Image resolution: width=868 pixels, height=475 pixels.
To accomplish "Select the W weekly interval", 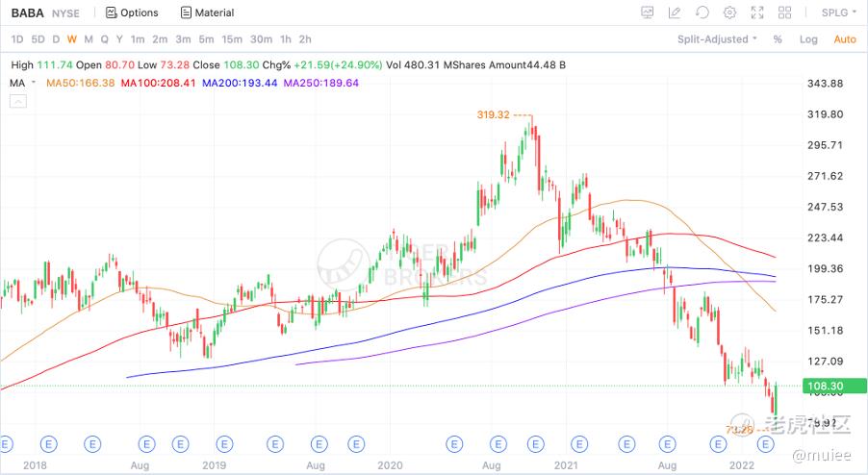I will coord(72,39).
